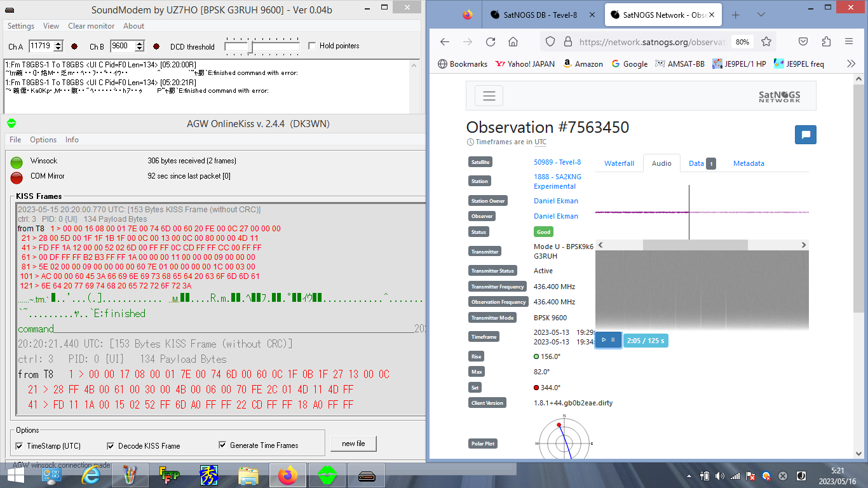Viewport: 868px width, 488px height.
Task: Show more bookmarks toolbar items
Action: point(851,64)
